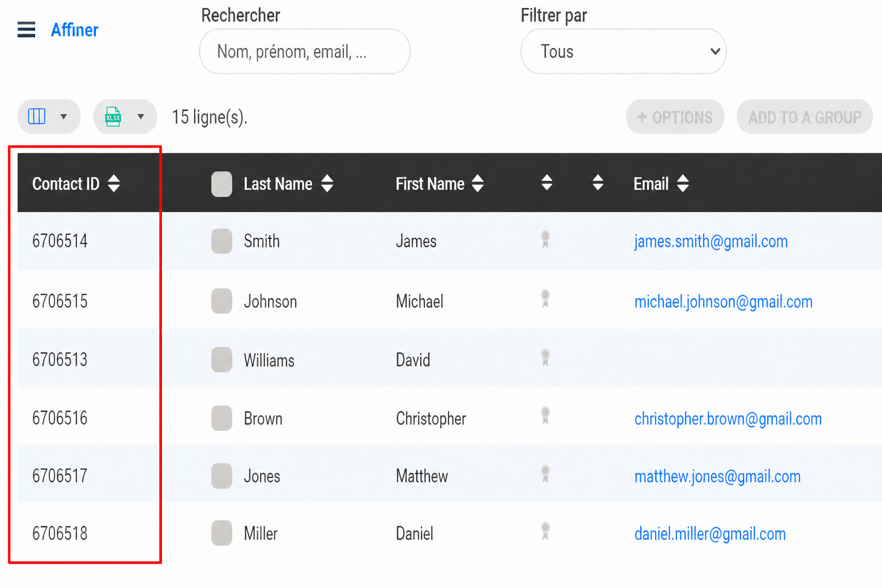The image size is (882, 588).
Task: Click the last name Johnson
Action: tap(270, 301)
